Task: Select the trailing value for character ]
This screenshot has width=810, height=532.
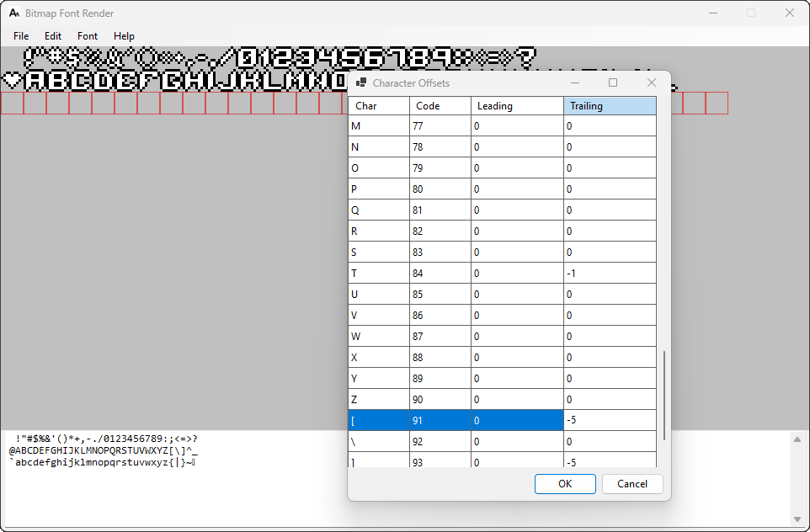Action: pyautogui.click(x=610, y=460)
